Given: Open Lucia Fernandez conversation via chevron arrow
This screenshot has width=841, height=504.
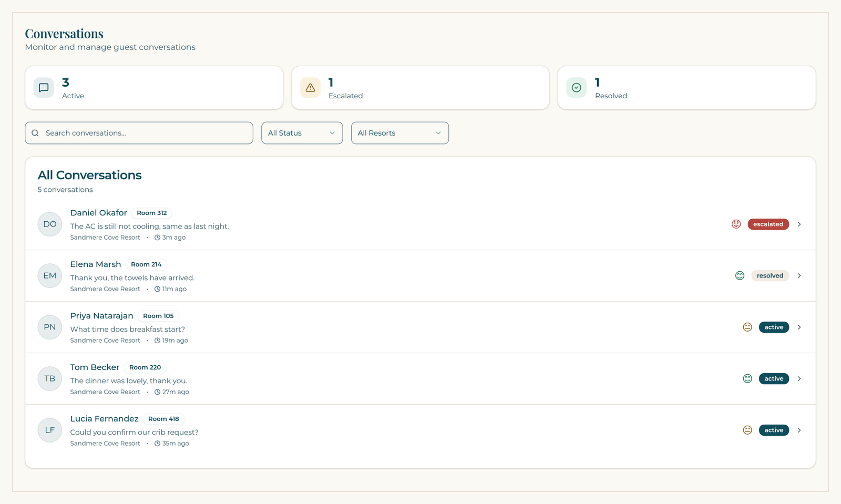Looking at the screenshot, I should click(799, 430).
